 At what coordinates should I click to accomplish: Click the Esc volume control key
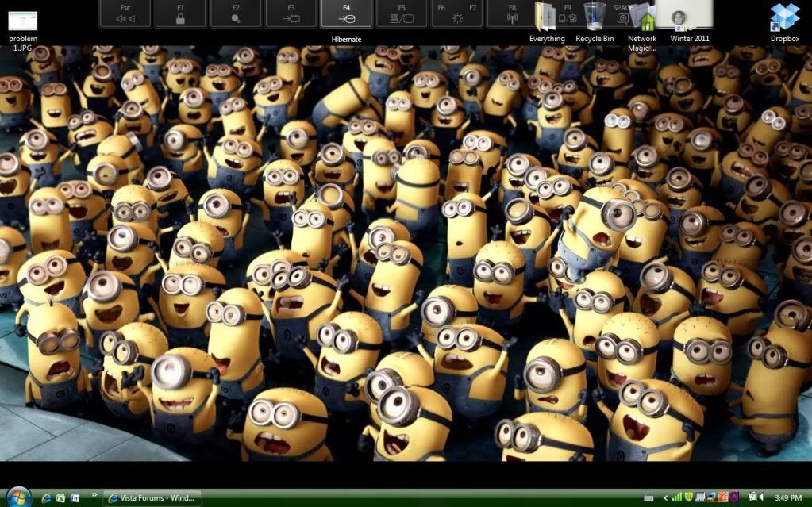tap(125, 14)
